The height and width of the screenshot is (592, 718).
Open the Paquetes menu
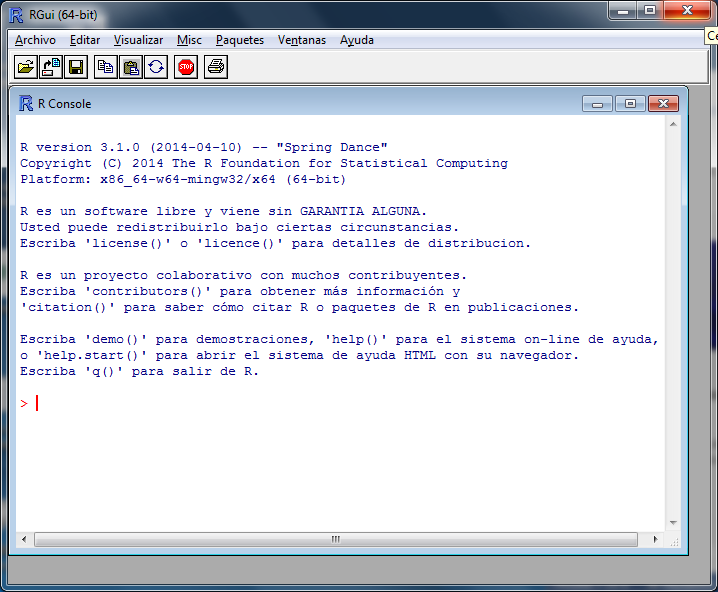240,40
